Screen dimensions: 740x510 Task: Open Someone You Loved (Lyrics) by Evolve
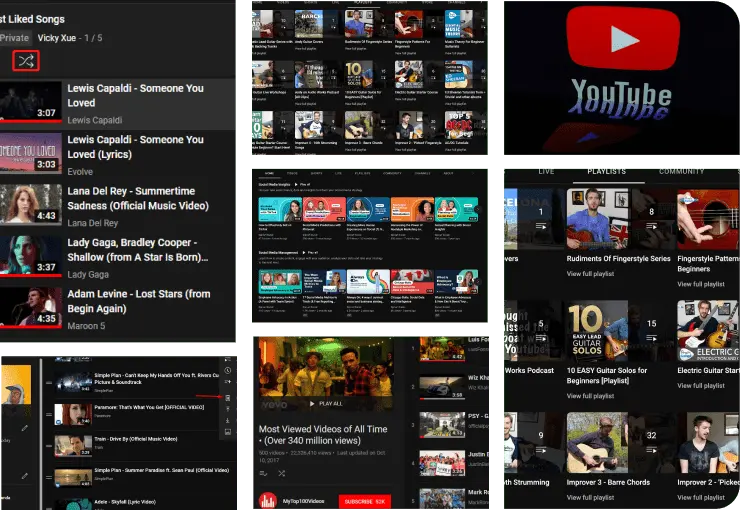tap(135, 147)
